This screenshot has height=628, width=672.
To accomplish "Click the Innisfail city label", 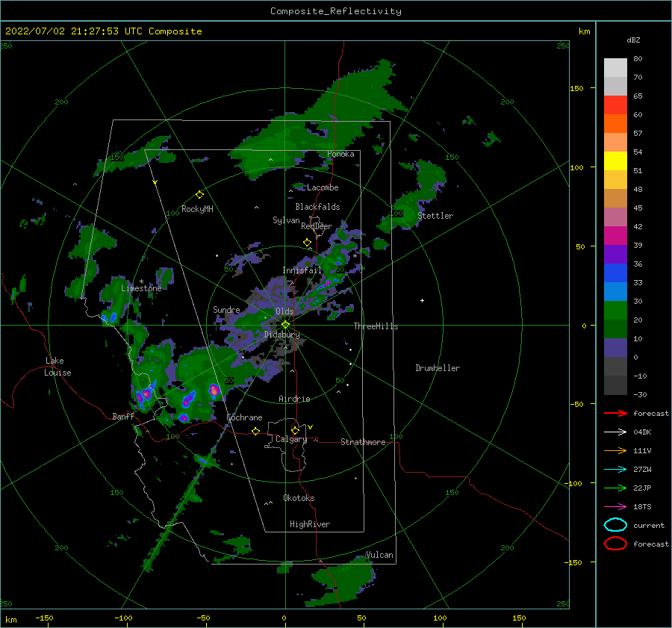I will pos(302,270).
